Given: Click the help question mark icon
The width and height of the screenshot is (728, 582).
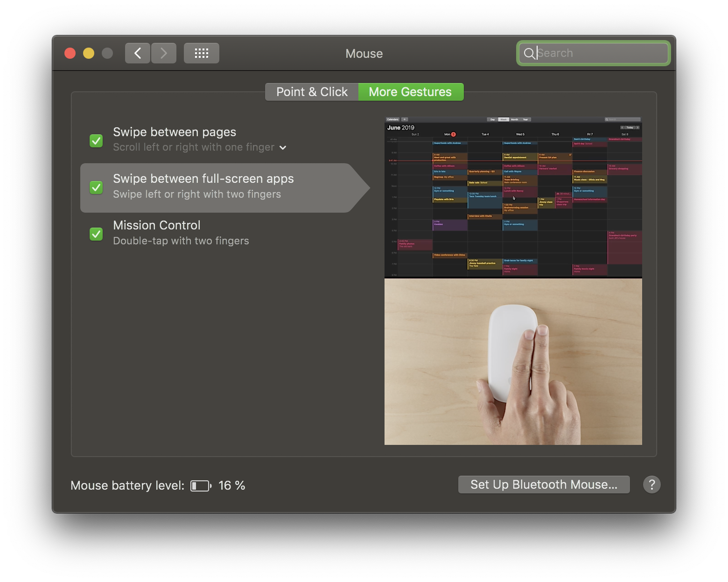Looking at the screenshot, I should point(652,485).
